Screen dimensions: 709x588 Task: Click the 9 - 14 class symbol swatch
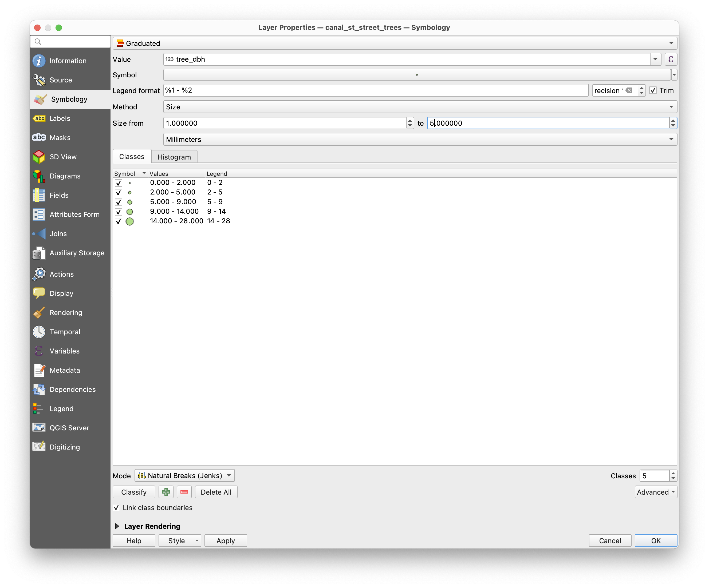130,212
